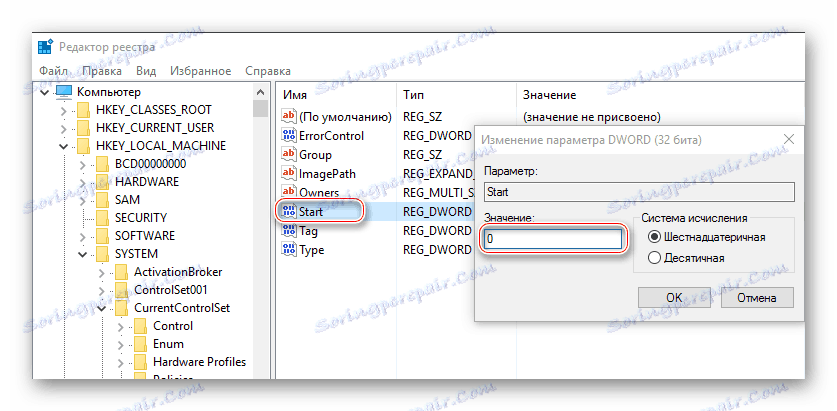Click the ImagePath value name
Viewport: 837px width, 411px height.
click(327, 173)
